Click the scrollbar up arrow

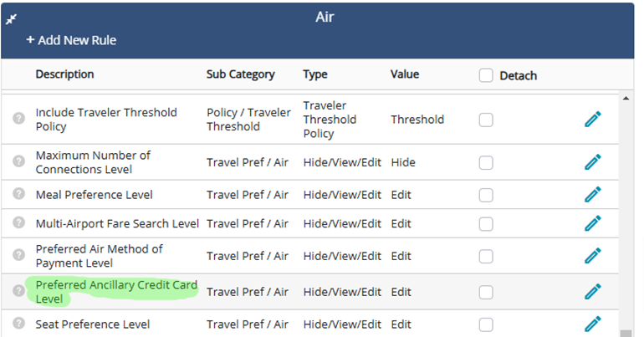[x=626, y=98]
